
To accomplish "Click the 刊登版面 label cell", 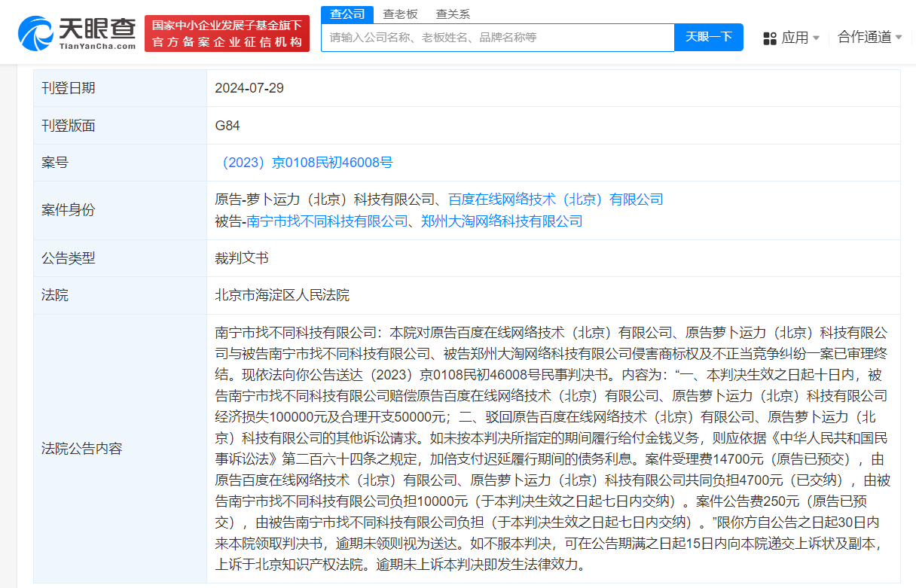I will pos(121,126).
